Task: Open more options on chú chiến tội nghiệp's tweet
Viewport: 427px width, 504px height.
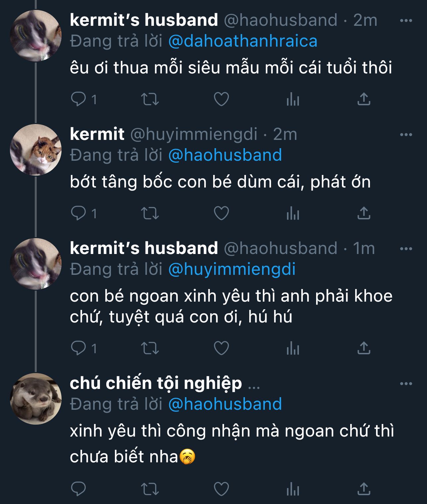Action: point(406,384)
